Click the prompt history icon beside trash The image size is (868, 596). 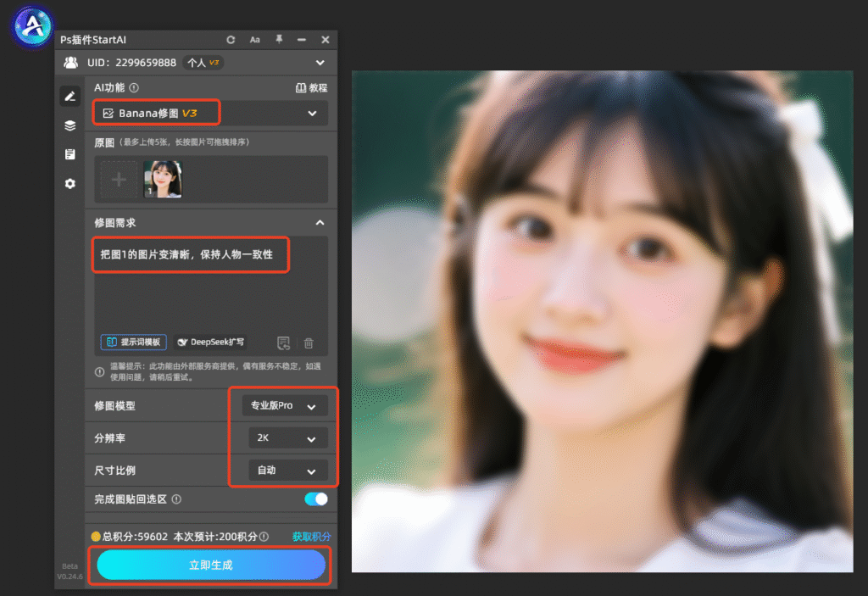[x=283, y=343]
